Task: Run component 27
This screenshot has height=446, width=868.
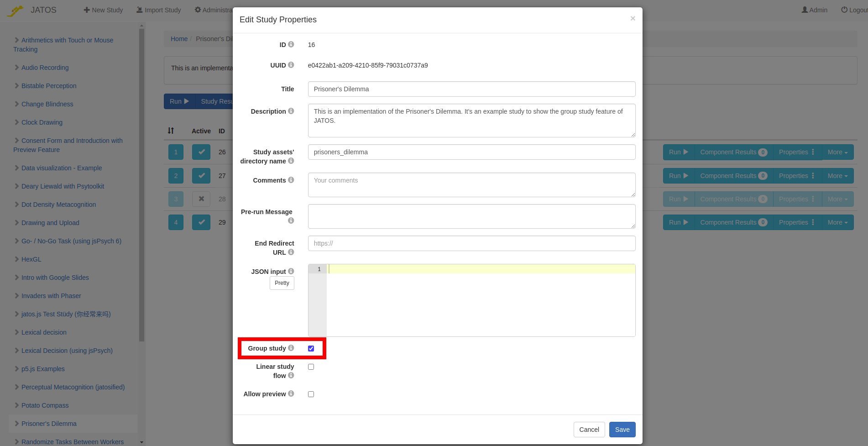Action: pos(679,176)
